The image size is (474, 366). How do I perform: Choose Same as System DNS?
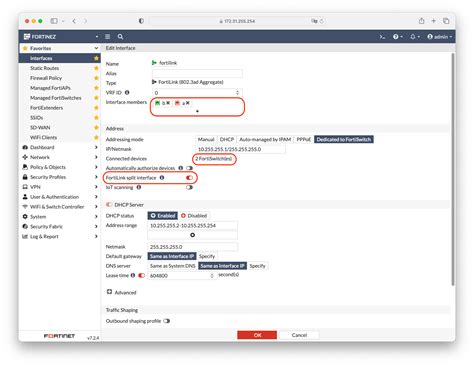pos(172,266)
